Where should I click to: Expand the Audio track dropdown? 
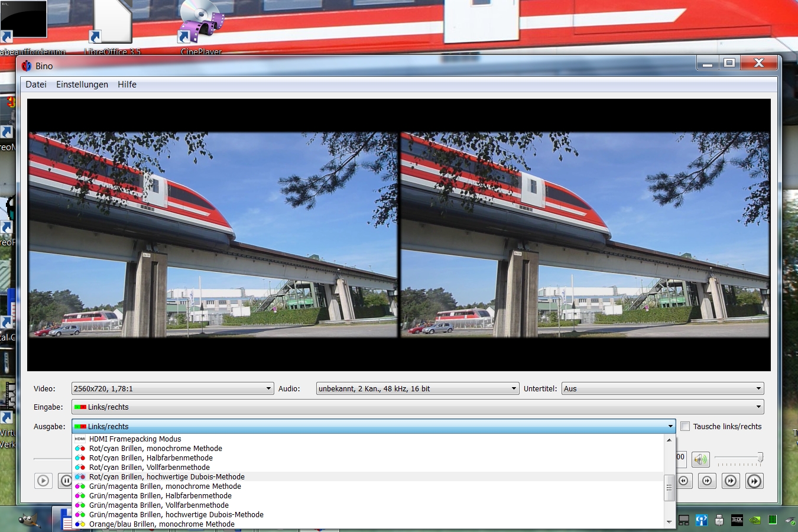tap(417, 388)
